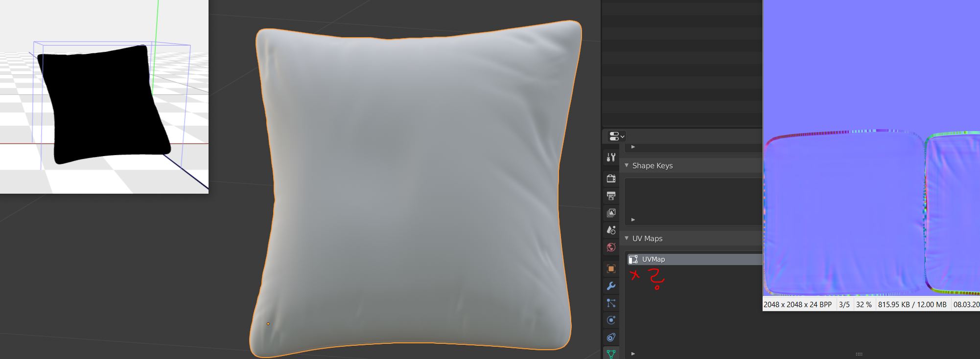Screen dimensions: 980x359
Task: Open the Object properties tab
Action: [x=611, y=269]
